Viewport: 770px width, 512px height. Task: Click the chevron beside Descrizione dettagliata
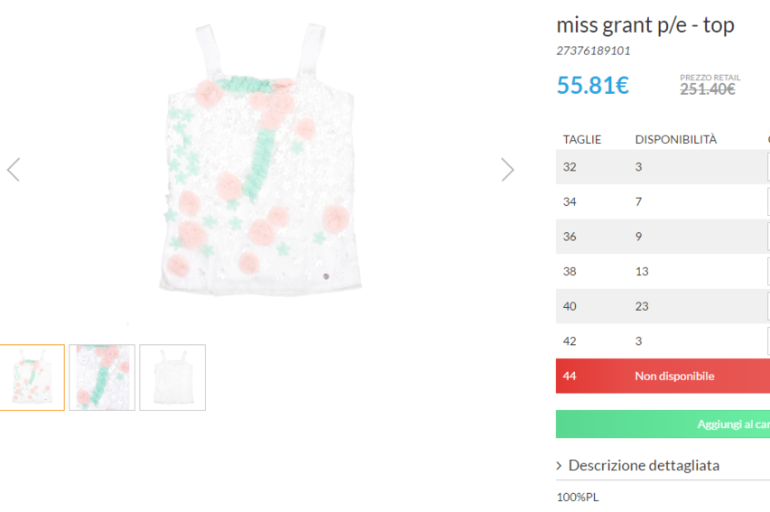(560, 466)
